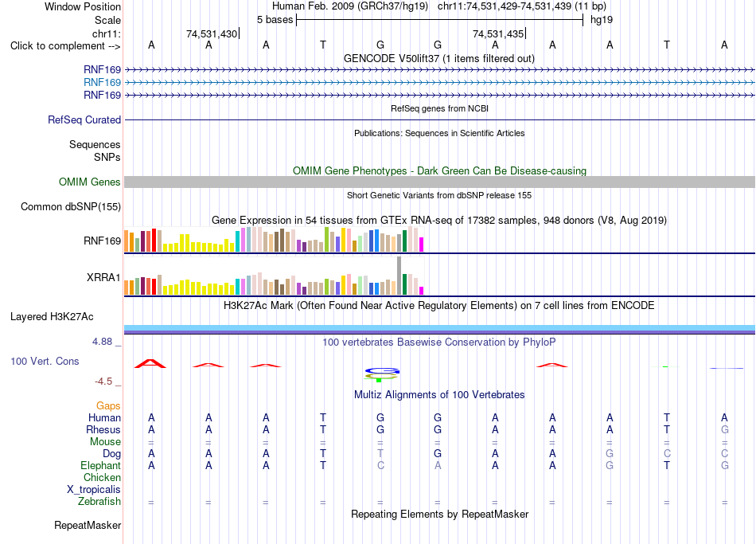Click the orange Gaps label
756x544 pixels.
pos(108,406)
